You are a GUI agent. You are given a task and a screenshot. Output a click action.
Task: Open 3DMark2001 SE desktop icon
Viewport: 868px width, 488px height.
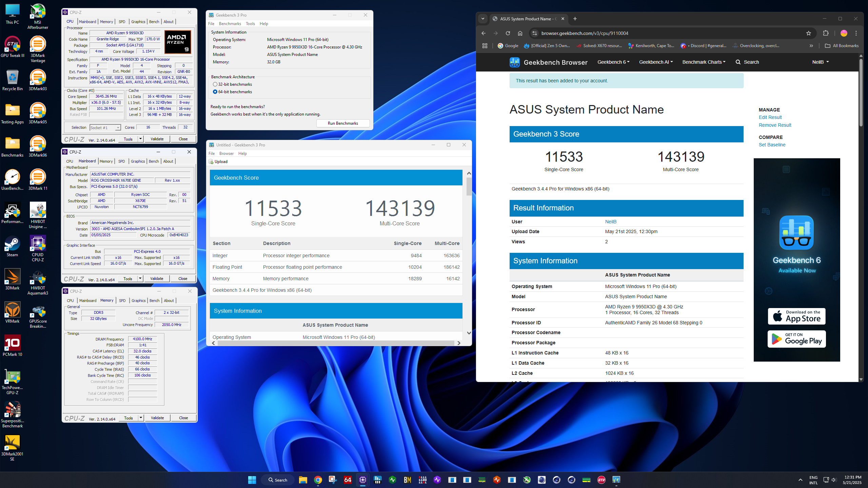tap(13, 448)
